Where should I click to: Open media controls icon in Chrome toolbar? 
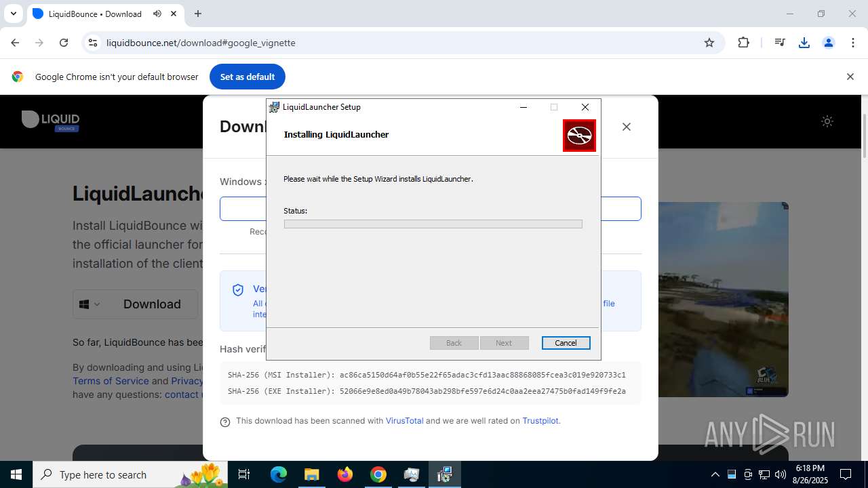(780, 43)
